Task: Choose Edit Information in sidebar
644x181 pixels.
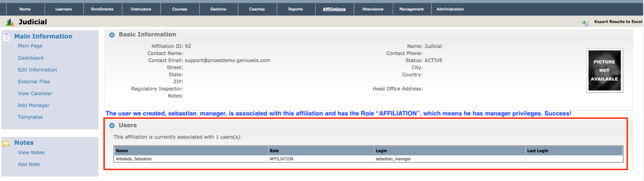Action: (x=37, y=70)
